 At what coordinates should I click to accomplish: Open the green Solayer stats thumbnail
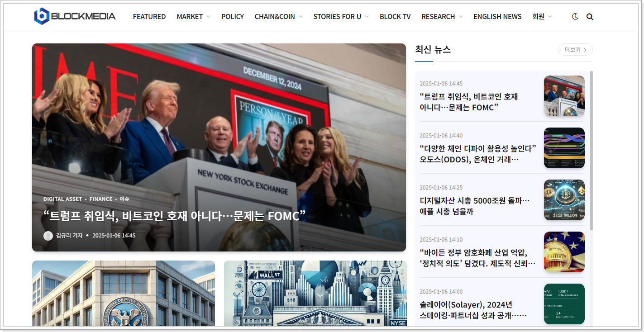(564, 304)
